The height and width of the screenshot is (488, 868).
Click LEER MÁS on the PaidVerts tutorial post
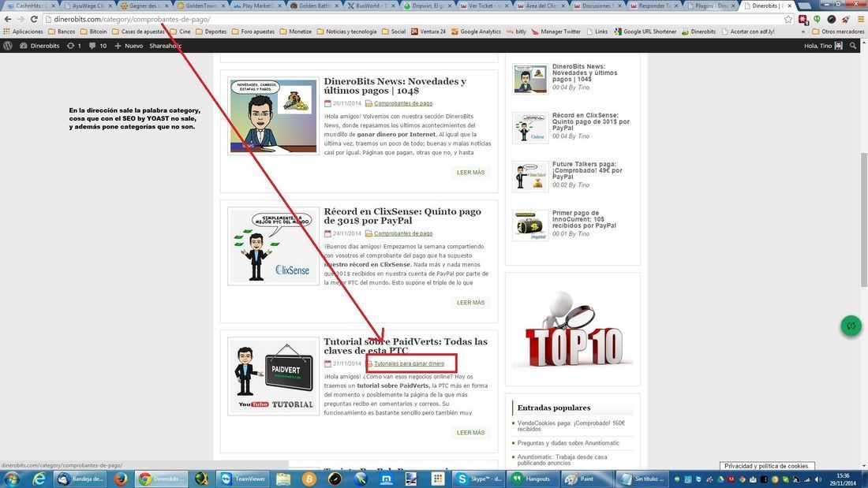(470, 432)
